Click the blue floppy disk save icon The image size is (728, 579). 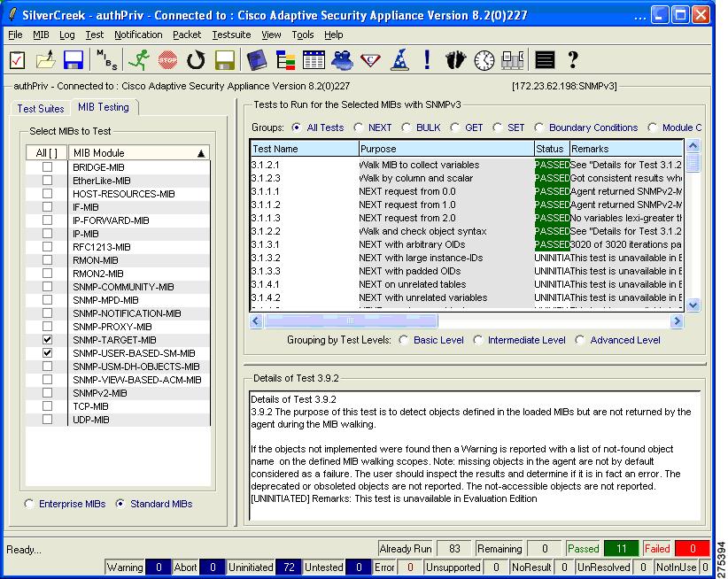point(74,60)
